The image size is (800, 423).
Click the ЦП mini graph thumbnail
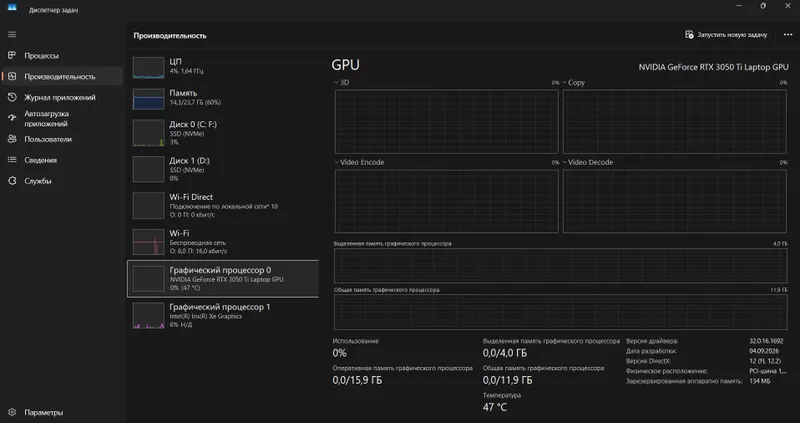pos(148,68)
